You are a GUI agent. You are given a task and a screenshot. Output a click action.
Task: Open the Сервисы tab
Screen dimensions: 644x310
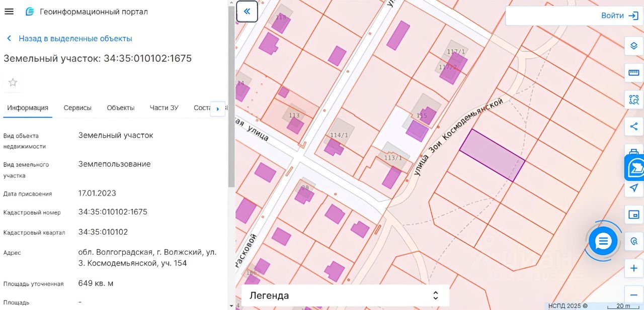pyautogui.click(x=77, y=108)
